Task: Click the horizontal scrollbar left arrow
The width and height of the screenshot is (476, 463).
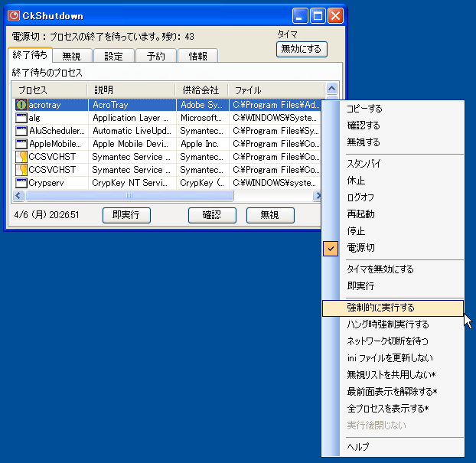Action: (18, 195)
